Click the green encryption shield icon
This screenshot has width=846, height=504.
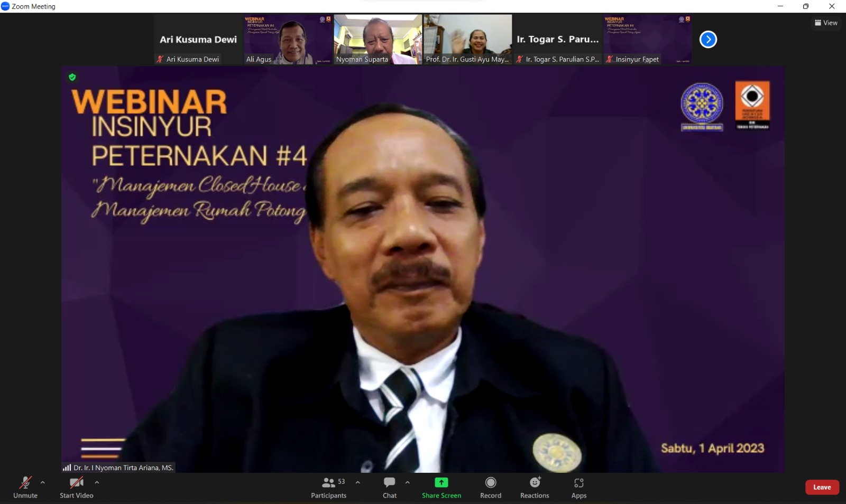[72, 77]
